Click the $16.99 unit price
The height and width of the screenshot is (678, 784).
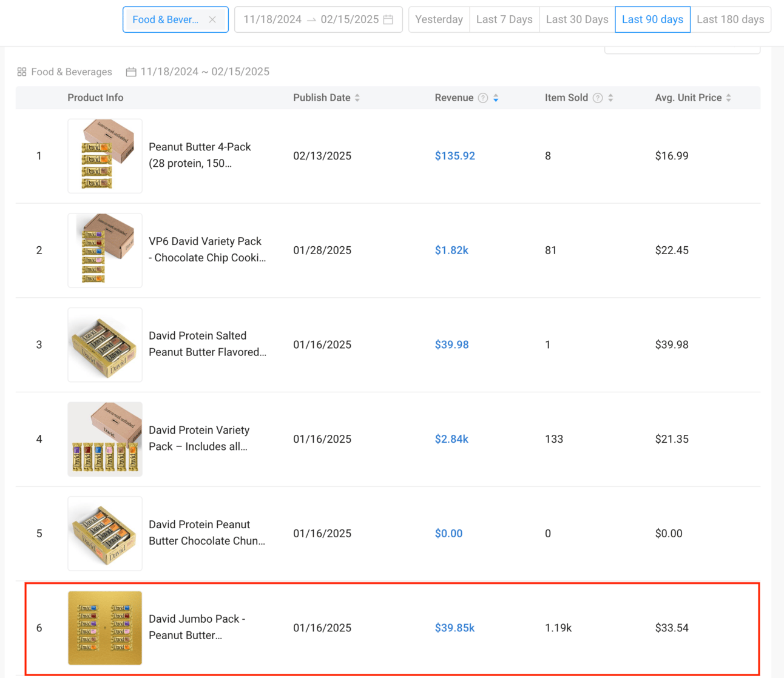672,156
